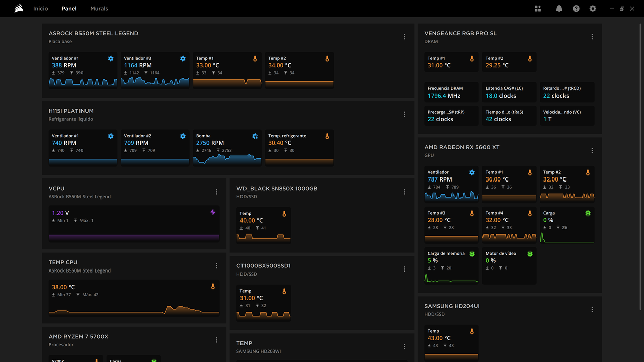Image resolution: width=644 pixels, height=362 pixels.
Task: Click the Ventilador #3 1164 RPM value
Action: tap(138, 65)
